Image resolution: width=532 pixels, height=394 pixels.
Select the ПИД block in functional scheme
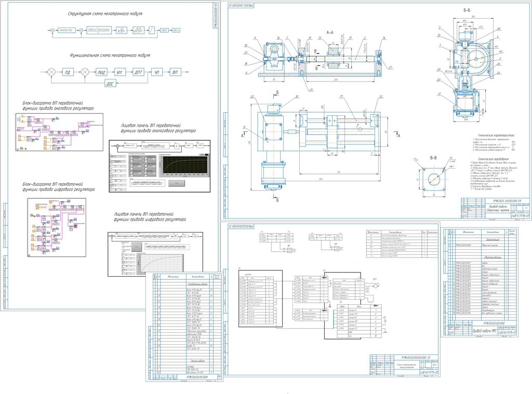[x=101, y=72]
